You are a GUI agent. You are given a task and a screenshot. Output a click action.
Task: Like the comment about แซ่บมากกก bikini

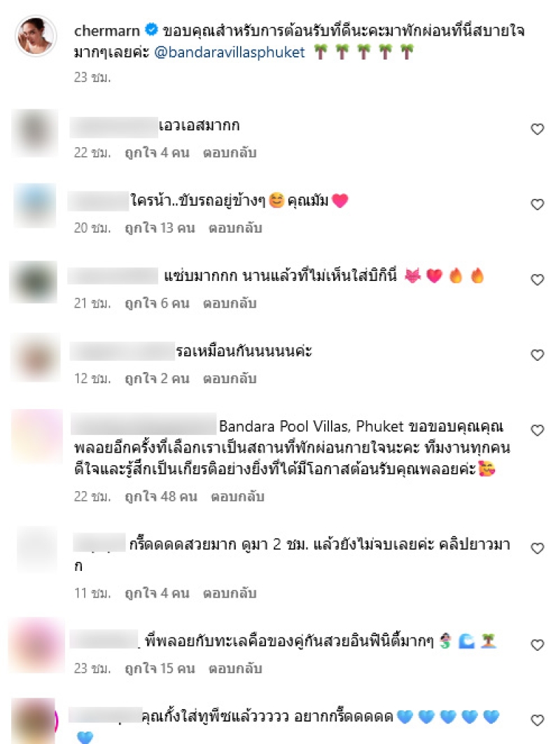coord(537,280)
